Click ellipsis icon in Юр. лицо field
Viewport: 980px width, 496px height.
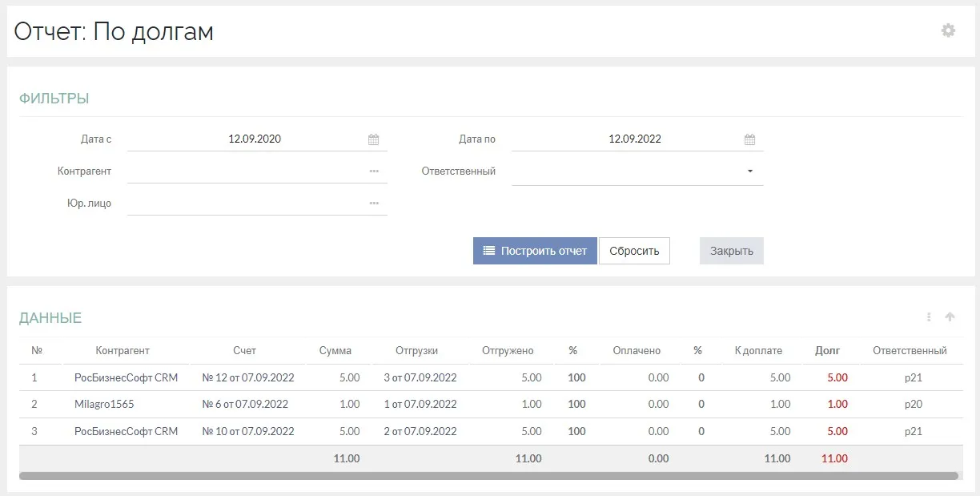pos(374,204)
